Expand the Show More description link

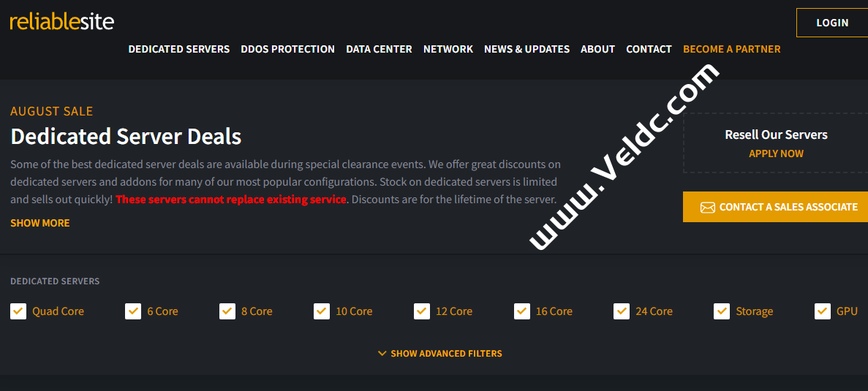click(40, 223)
